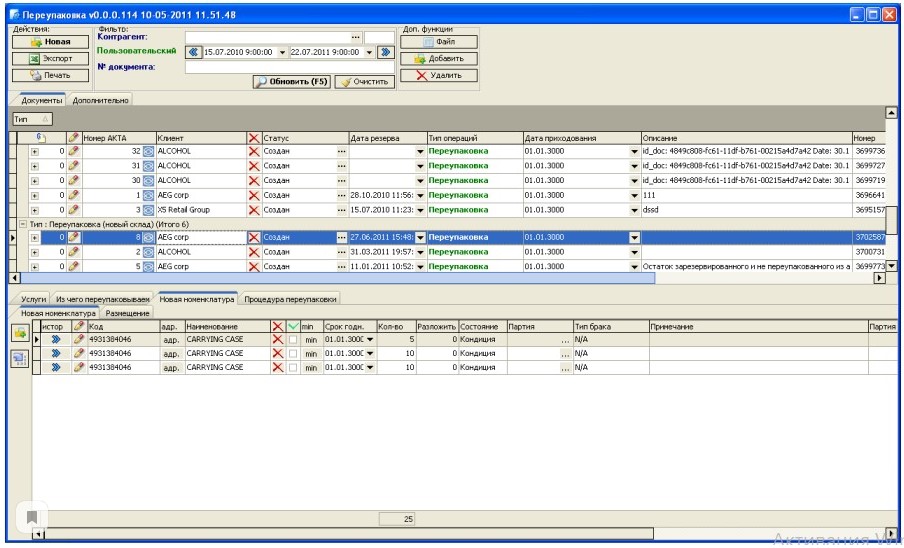904x548 pixels.
Task: Click history arrows icon in first CARRYING CASE row
Action: pos(56,340)
